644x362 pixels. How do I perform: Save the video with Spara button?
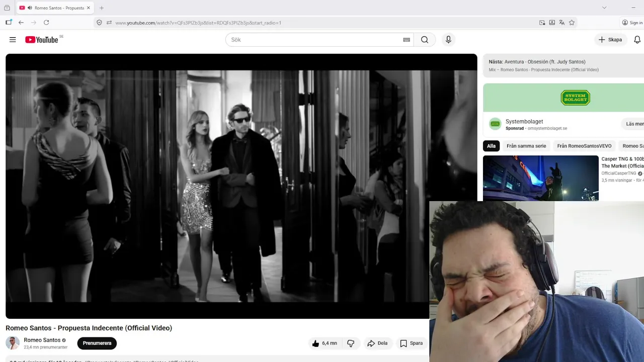coord(411,343)
